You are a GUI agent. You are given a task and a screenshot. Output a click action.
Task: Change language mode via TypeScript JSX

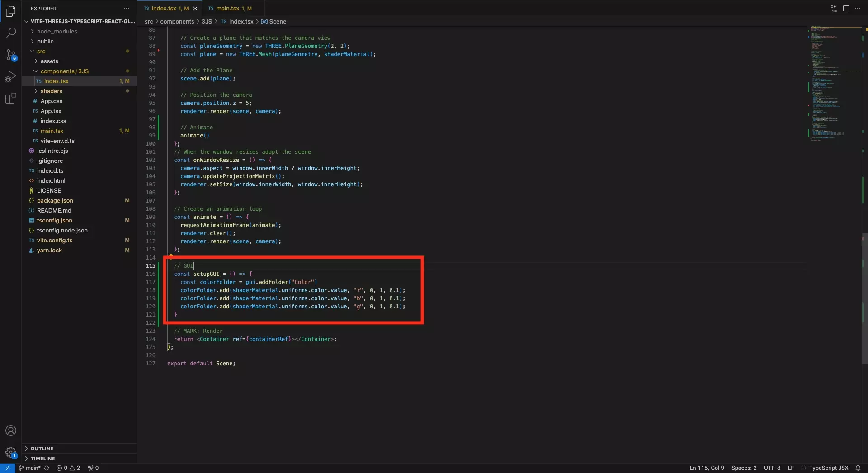click(829, 468)
